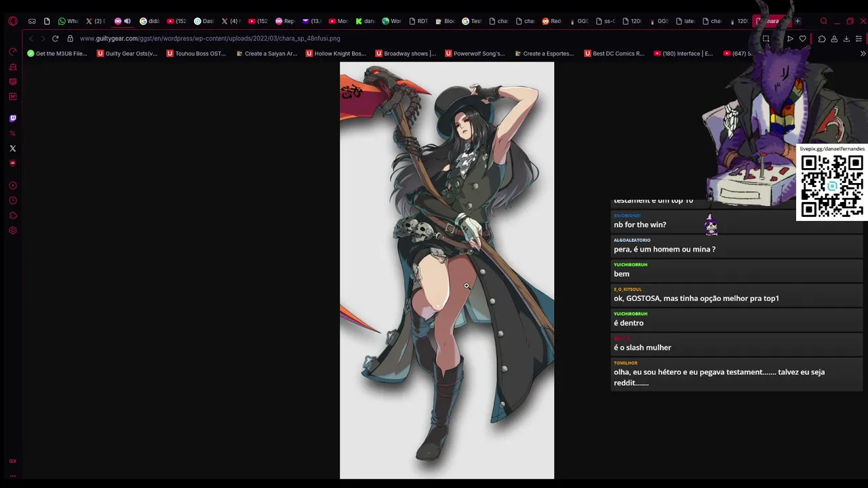The width and height of the screenshot is (868, 488).
Task: Switch to the Reddit tab
Action: click(551, 21)
